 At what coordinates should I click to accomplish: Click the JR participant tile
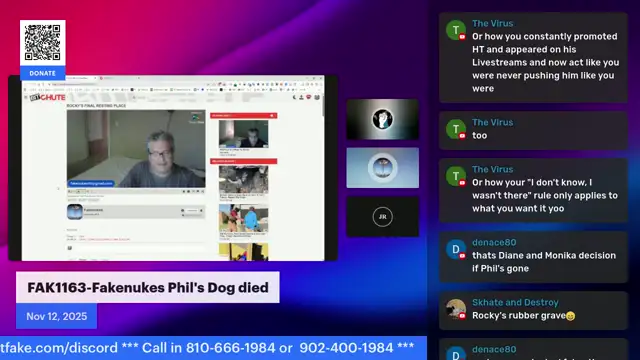[382, 217]
